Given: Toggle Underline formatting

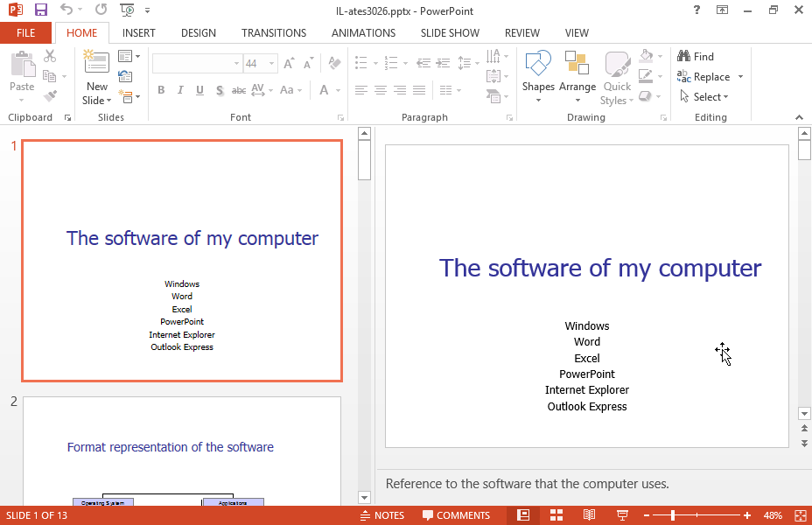Looking at the screenshot, I should coord(199,90).
